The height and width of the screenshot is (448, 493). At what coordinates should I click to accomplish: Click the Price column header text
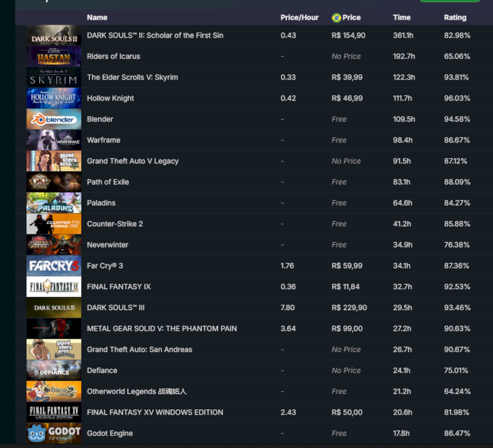point(352,17)
